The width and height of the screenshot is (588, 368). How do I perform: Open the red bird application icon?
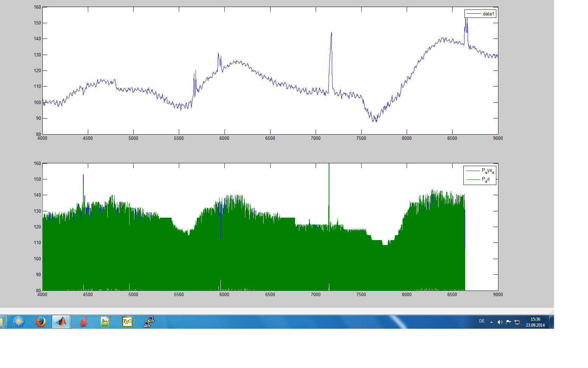84,321
